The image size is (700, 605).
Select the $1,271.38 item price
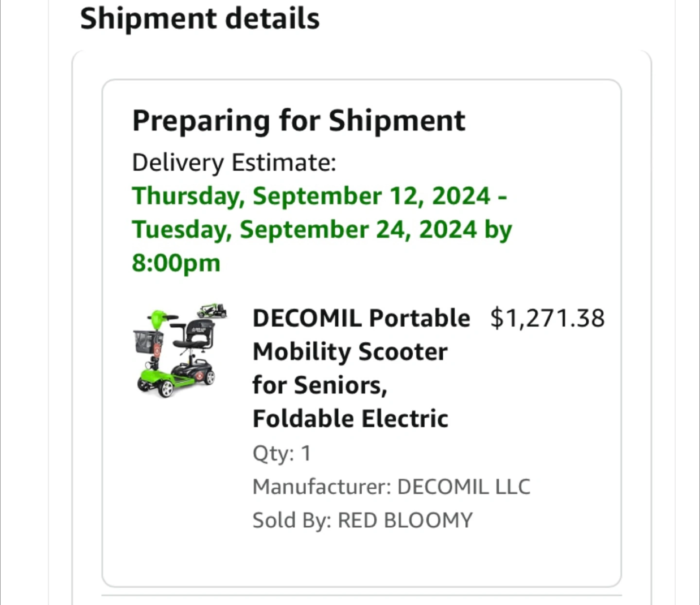click(x=547, y=318)
